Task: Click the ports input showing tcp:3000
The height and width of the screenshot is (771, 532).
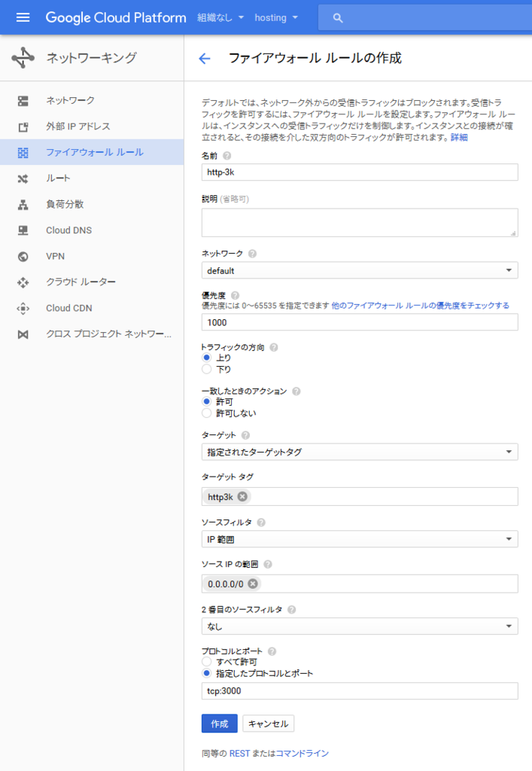Action: [x=360, y=691]
